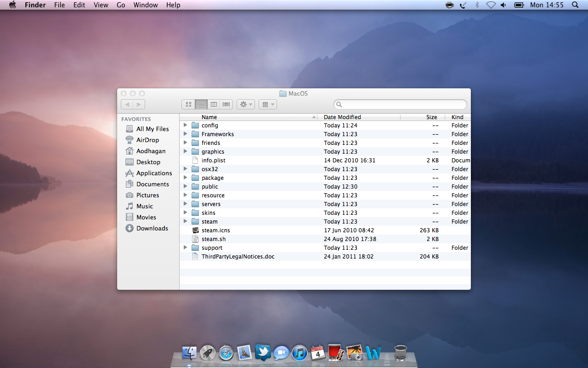Select ThirdPartyLegalNotices.doc file
Image resolution: width=588 pixels, height=368 pixels.
click(x=325, y=256)
